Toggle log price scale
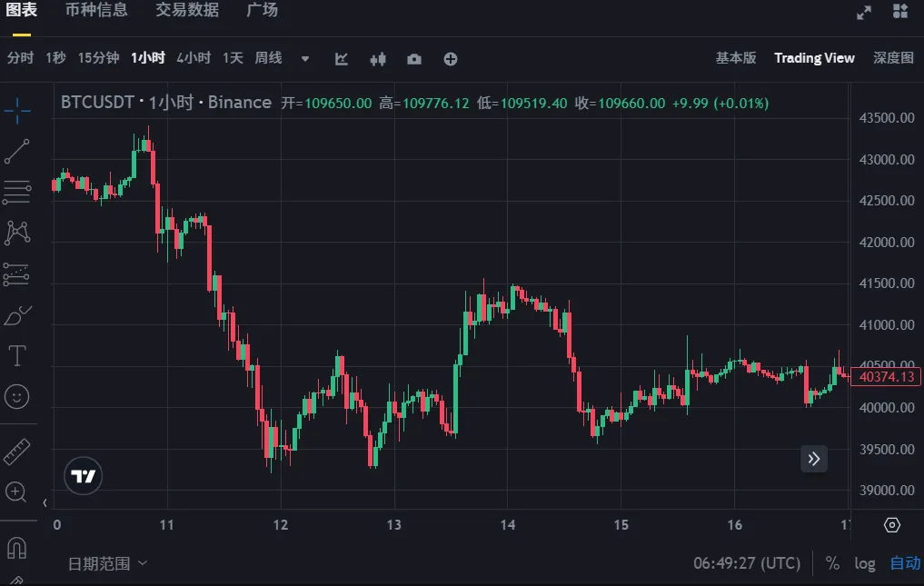This screenshot has height=586, width=924. point(864,563)
